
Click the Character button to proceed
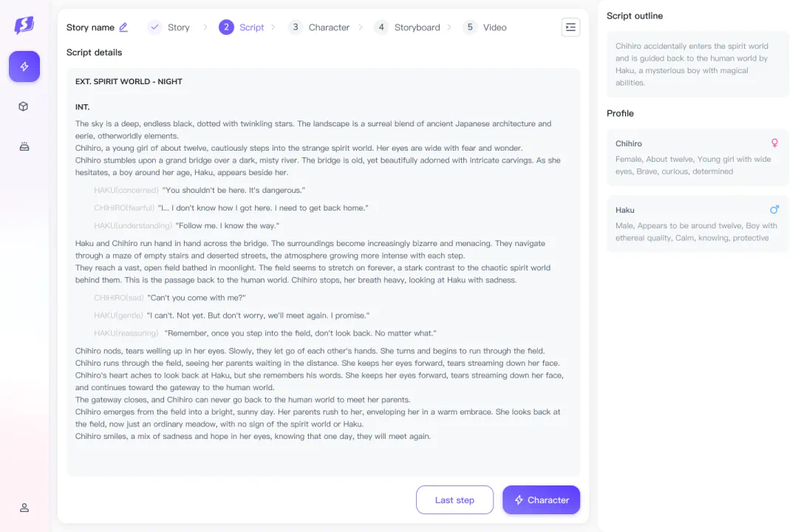pyautogui.click(x=541, y=500)
